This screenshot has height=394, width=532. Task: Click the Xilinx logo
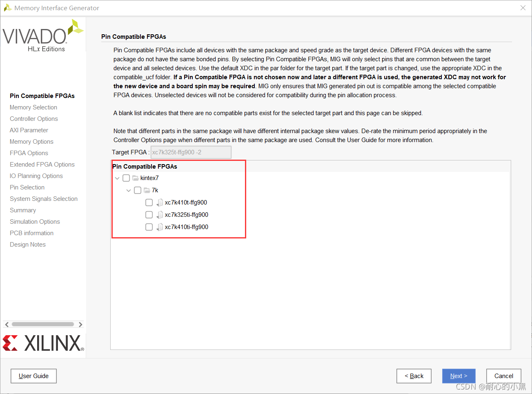point(43,343)
